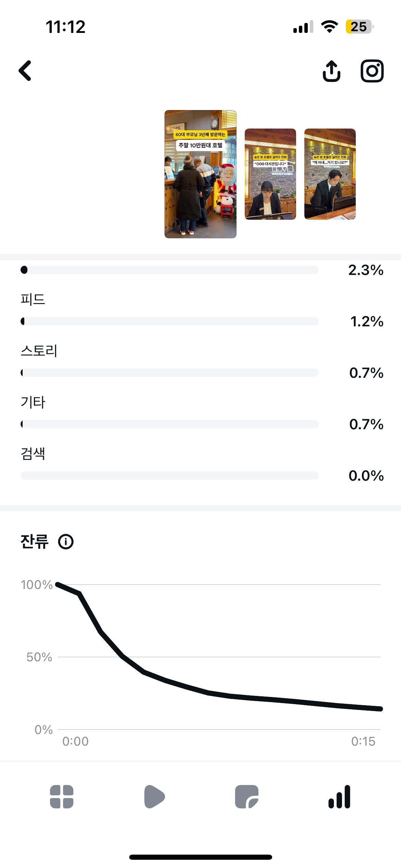The width and height of the screenshot is (401, 868).
Task: Tap the info icon beside 잔류
Action: 66,542
